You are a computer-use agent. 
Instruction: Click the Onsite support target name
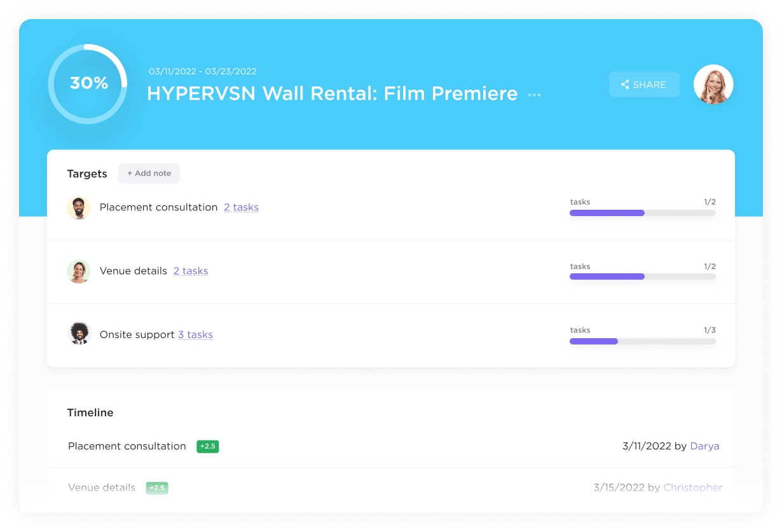click(x=137, y=334)
